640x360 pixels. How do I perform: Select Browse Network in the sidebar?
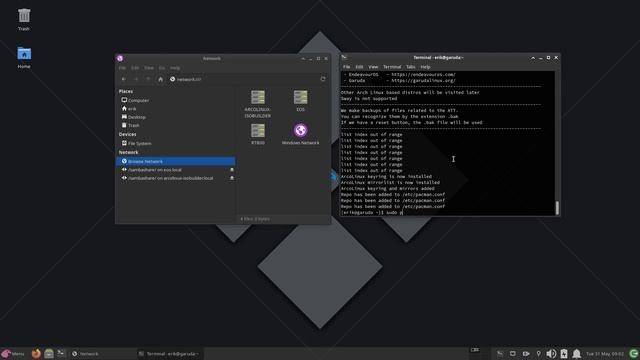click(176, 161)
